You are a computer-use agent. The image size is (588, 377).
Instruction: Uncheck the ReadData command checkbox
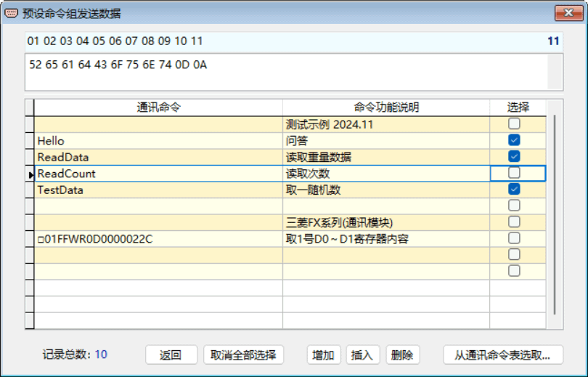(514, 156)
